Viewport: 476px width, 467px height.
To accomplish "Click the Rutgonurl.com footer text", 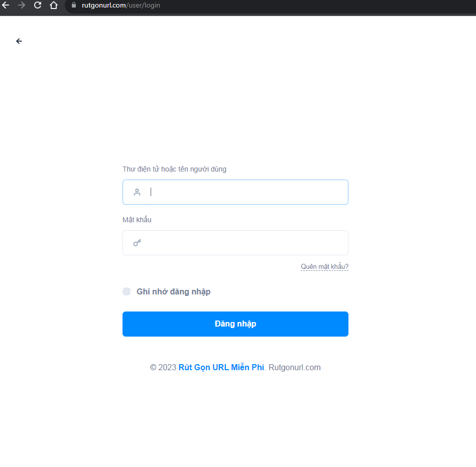I will [294, 367].
